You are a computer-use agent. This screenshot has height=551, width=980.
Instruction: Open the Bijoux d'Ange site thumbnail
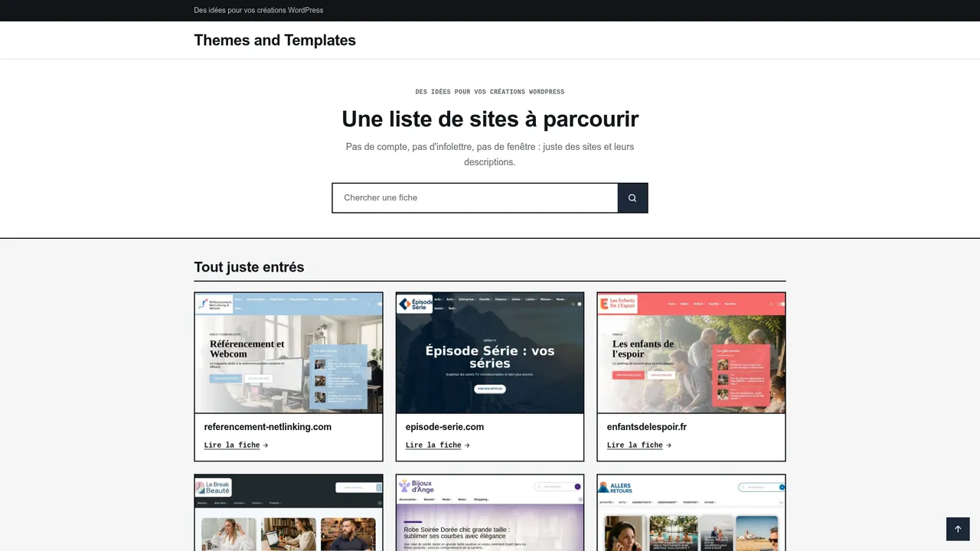pyautogui.click(x=490, y=513)
